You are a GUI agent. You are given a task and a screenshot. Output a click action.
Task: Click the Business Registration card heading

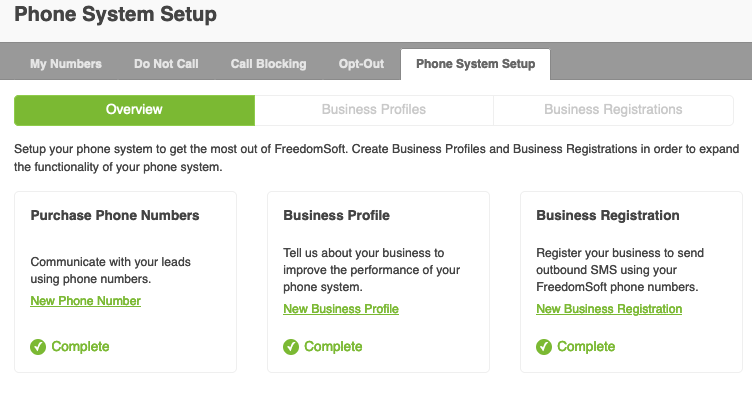coord(608,215)
